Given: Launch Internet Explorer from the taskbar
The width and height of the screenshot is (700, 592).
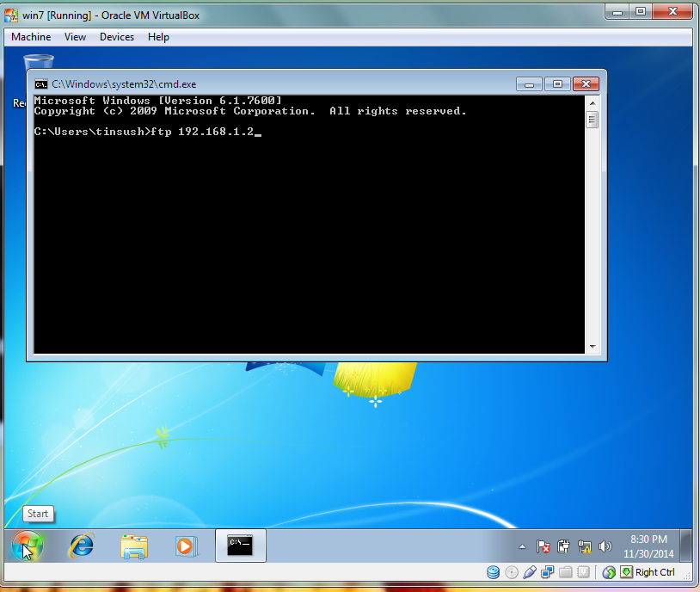Looking at the screenshot, I should (x=81, y=546).
